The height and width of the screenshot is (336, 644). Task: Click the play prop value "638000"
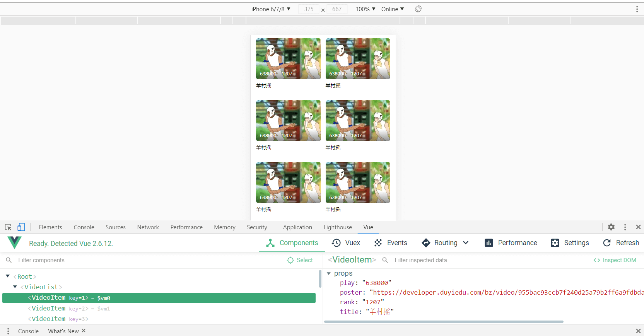377,283
